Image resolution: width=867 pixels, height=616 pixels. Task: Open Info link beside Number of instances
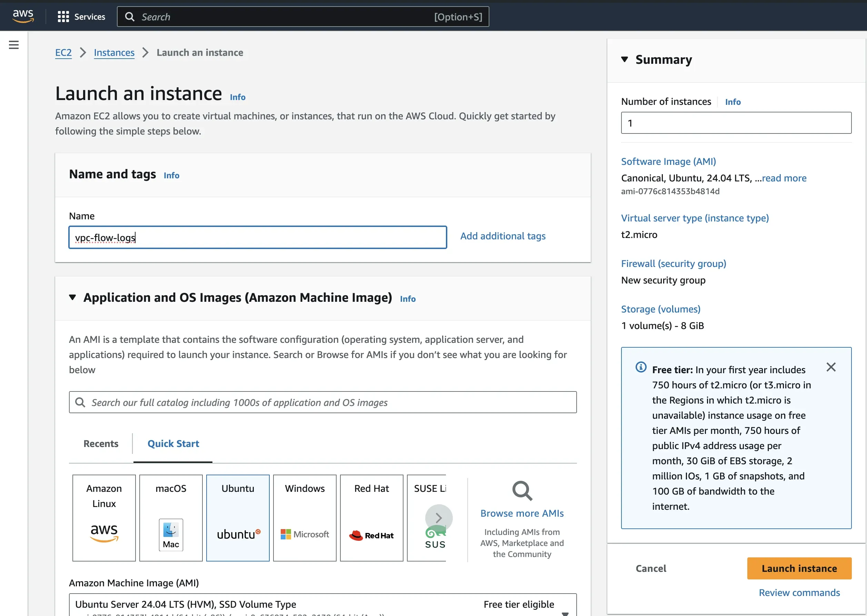click(x=733, y=102)
